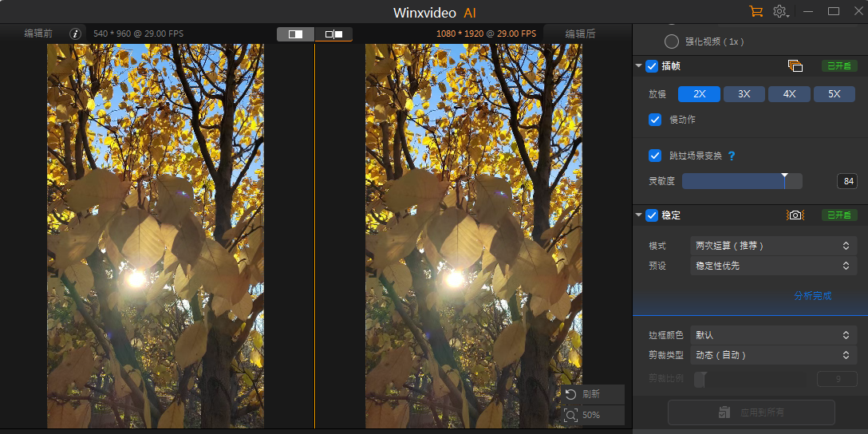
Task: Click the stabilization camera icon
Action: click(795, 215)
